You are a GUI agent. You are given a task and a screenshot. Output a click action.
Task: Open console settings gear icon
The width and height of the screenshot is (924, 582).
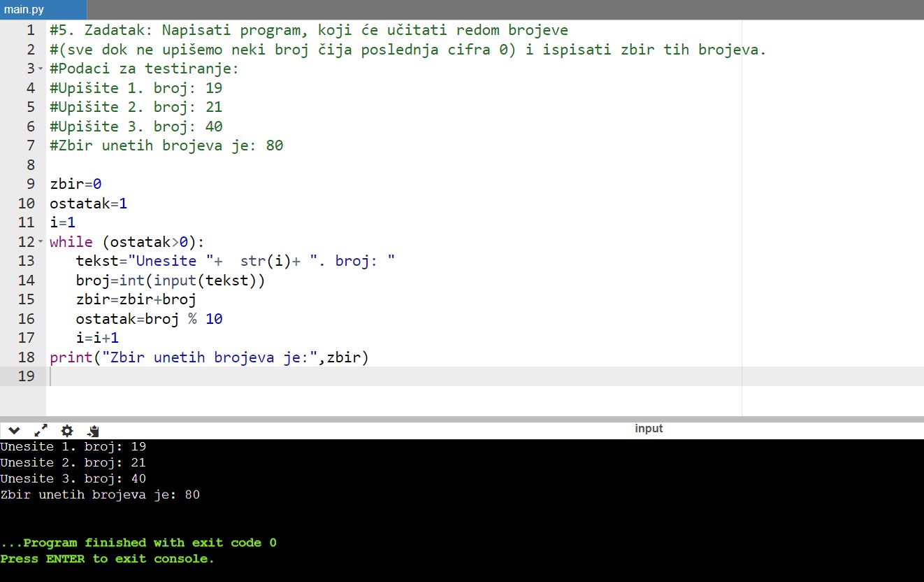[x=67, y=431]
